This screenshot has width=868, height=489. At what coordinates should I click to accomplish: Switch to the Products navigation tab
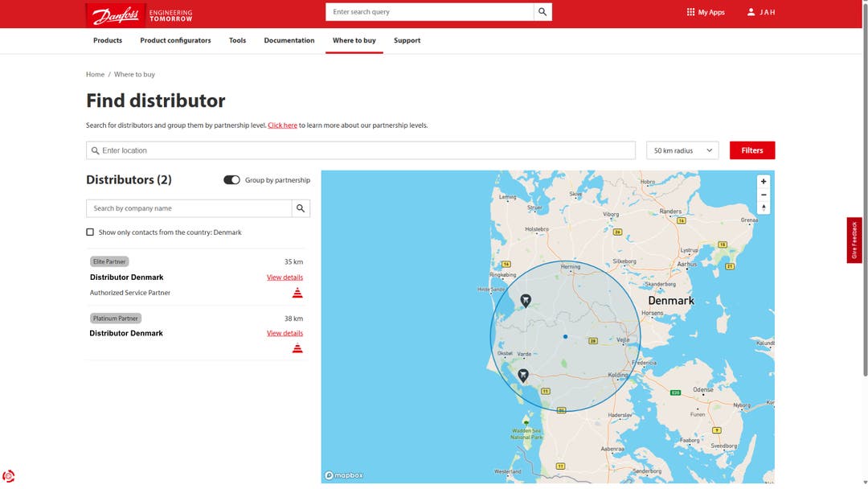point(107,40)
